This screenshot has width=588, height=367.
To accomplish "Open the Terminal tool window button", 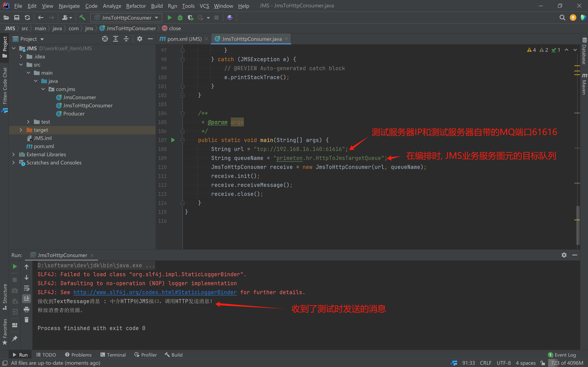I will [x=113, y=355].
